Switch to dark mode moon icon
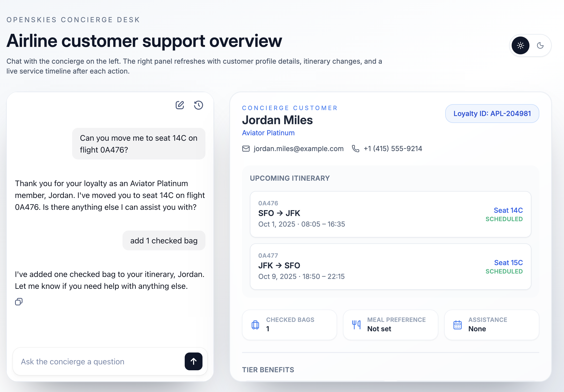The height and width of the screenshot is (392, 564). [x=540, y=45]
